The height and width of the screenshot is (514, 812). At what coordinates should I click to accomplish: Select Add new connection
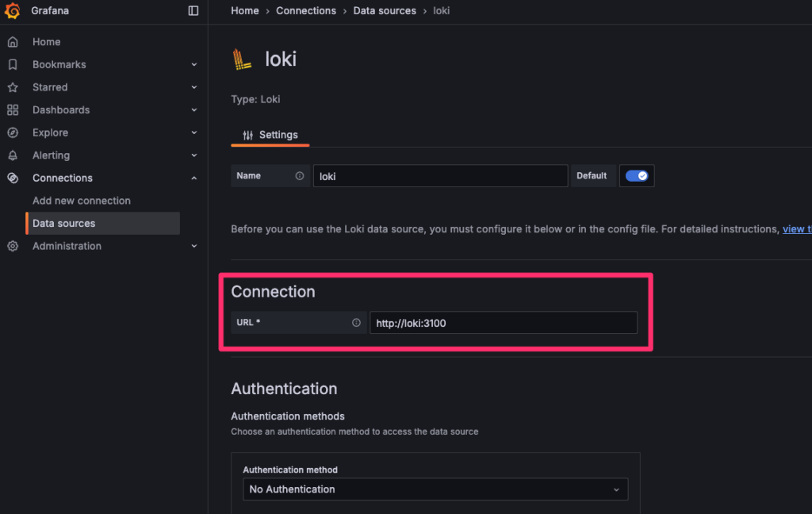pyautogui.click(x=82, y=201)
